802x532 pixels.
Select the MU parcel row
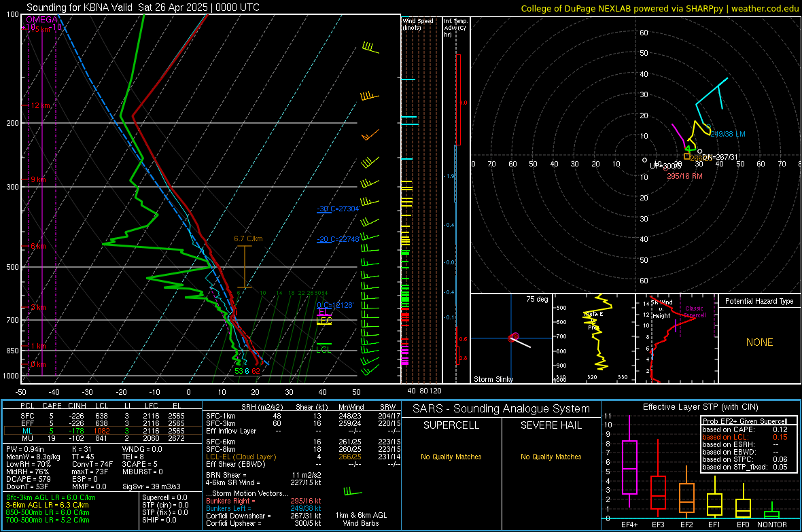click(103, 438)
